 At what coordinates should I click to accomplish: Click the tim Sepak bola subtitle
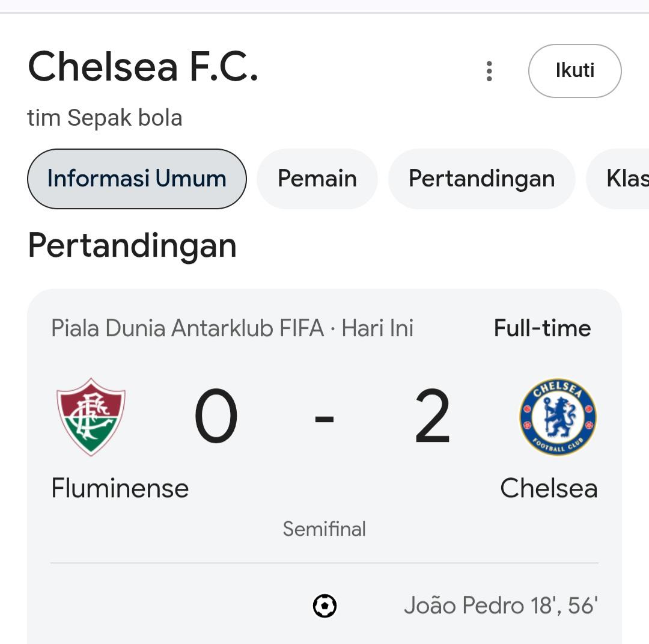pyautogui.click(x=105, y=118)
